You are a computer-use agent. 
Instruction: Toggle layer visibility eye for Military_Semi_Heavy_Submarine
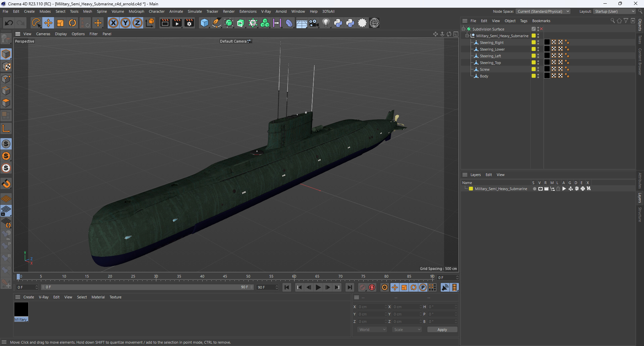540,189
